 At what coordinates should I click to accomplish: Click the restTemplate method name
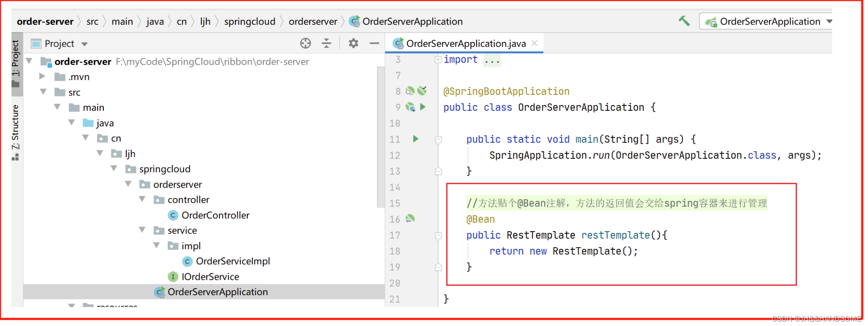click(615, 235)
